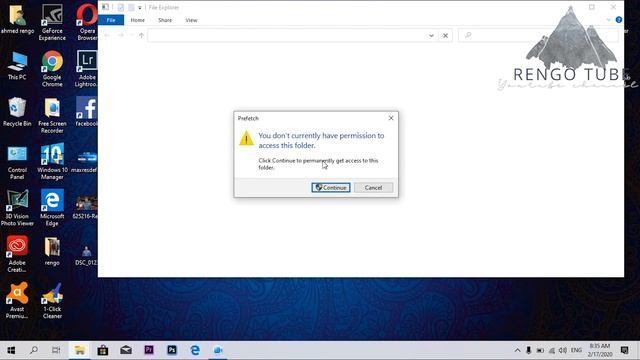Click the volume speaker tray icon
Viewport: 640px width, 360px height.
tap(563, 350)
